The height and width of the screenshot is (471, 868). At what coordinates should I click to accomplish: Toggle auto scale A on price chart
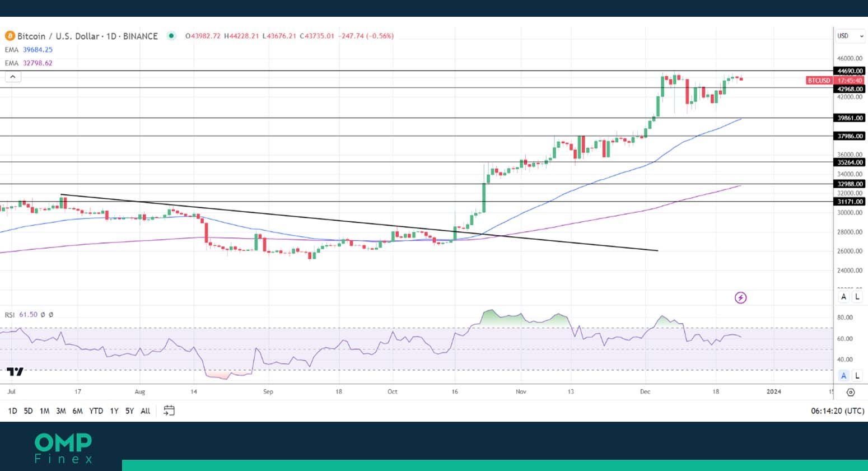[x=844, y=297]
